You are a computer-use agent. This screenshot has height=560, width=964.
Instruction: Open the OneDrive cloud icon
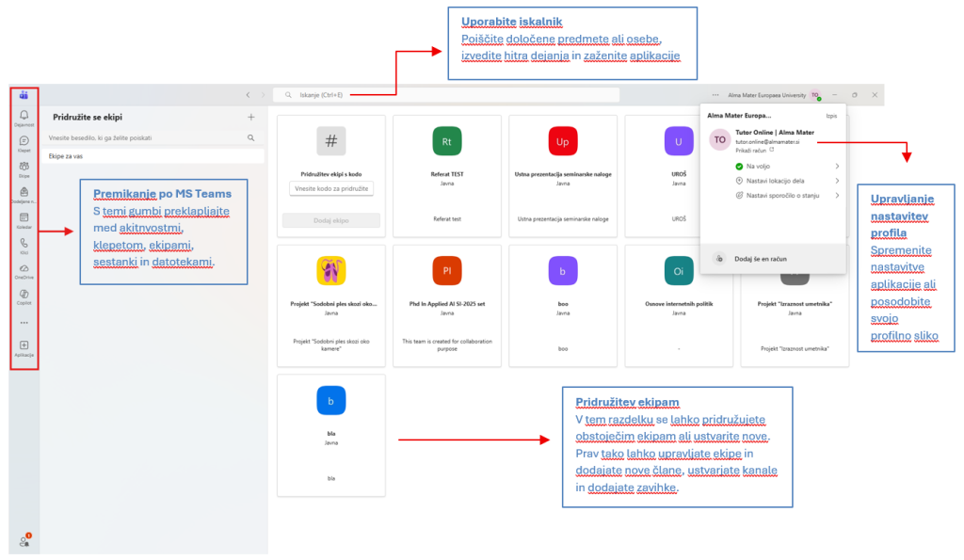click(24, 268)
